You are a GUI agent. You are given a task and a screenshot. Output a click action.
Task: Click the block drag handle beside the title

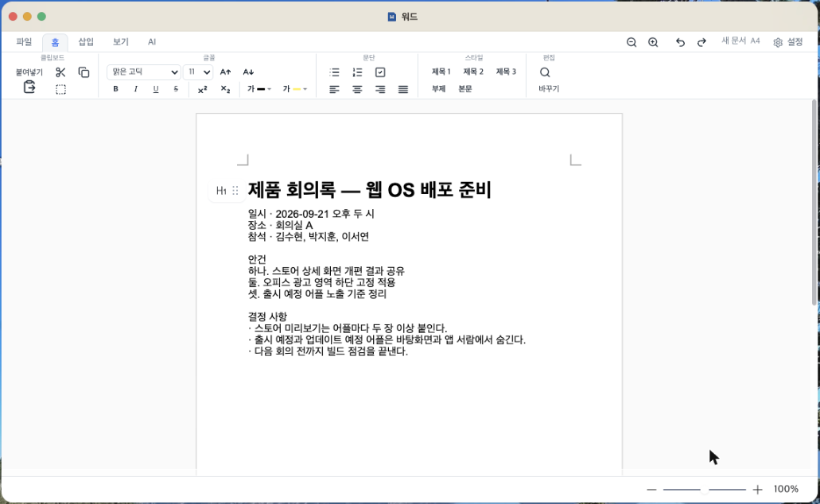coord(235,191)
